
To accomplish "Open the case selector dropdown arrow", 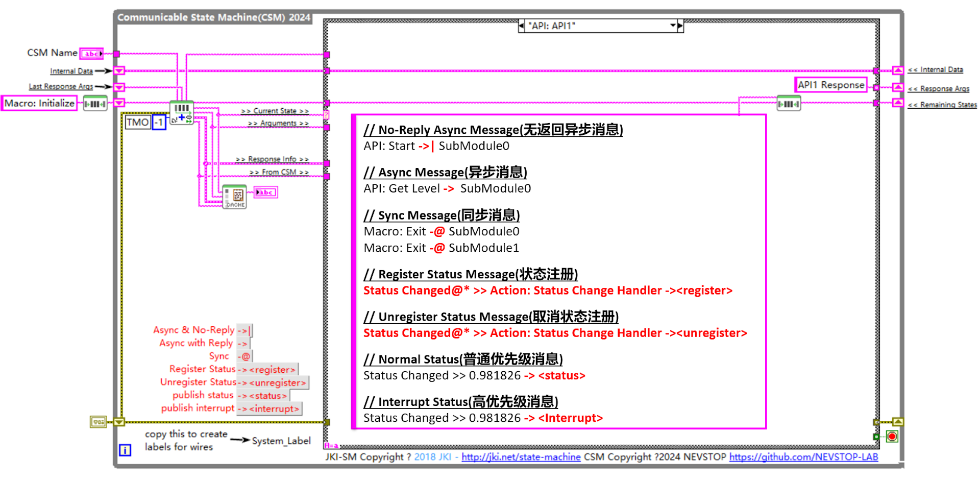I will (672, 26).
